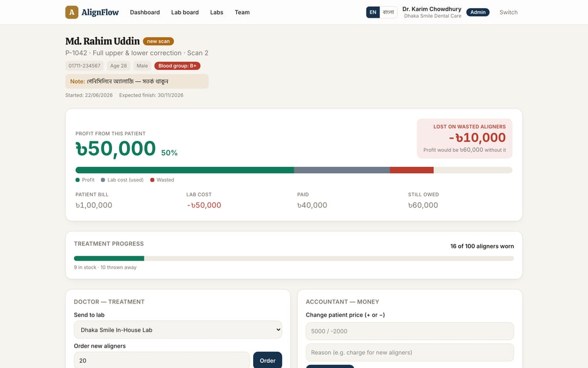Click the Blood group: B+ badge
The image size is (588, 368).
click(177, 66)
